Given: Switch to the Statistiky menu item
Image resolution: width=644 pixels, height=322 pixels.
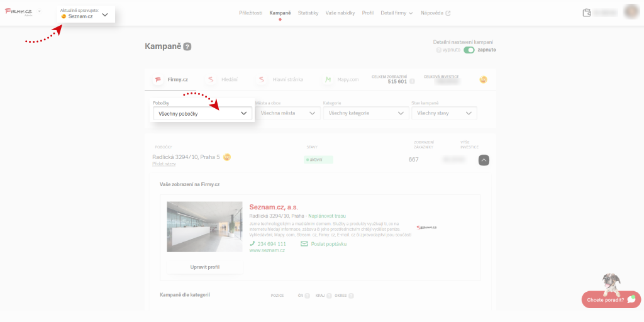Looking at the screenshot, I should click(x=308, y=13).
